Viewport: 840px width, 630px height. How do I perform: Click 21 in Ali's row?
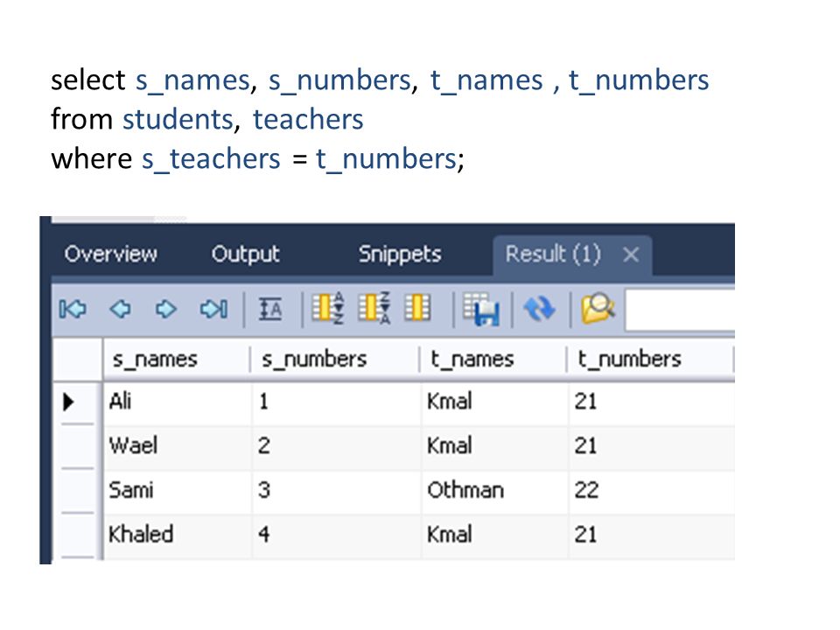652,402
